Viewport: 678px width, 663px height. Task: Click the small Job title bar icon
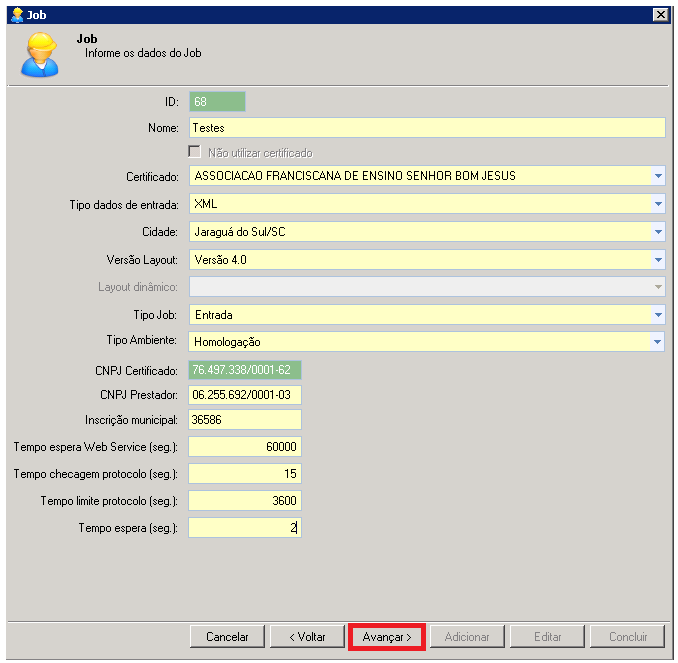coord(16,15)
